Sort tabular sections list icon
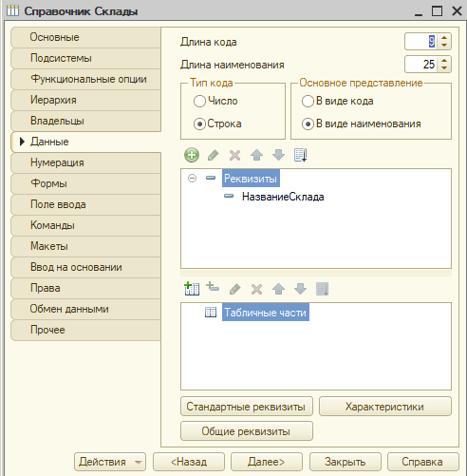The height and width of the screenshot is (476, 467). tap(323, 289)
